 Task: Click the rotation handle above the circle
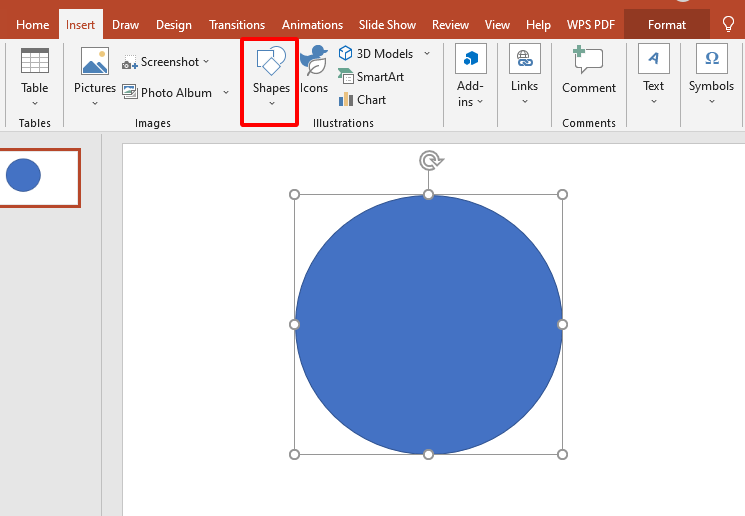pyautogui.click(x=429, y=160)
